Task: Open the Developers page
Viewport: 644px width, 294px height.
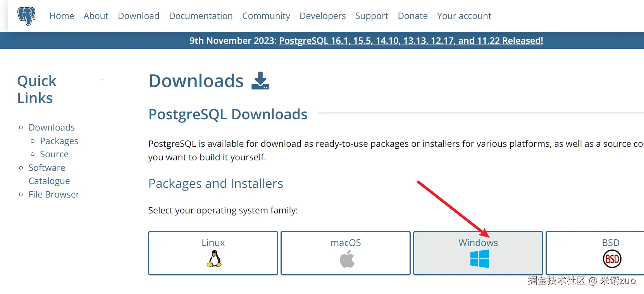Action: [322, 16]
